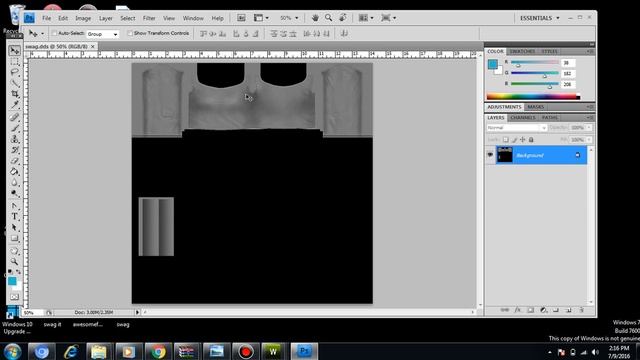Create new adjustment layer icon
The height and width of the screenshot is (360, 640).
pyautogui.click(x=543, y=310)
